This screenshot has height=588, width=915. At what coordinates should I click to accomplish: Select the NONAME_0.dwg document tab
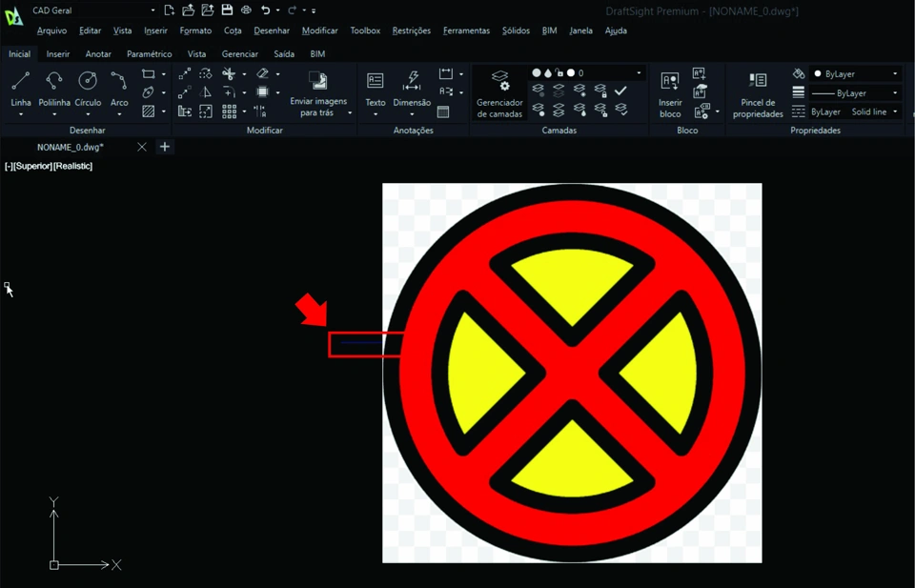pos(70,147)
